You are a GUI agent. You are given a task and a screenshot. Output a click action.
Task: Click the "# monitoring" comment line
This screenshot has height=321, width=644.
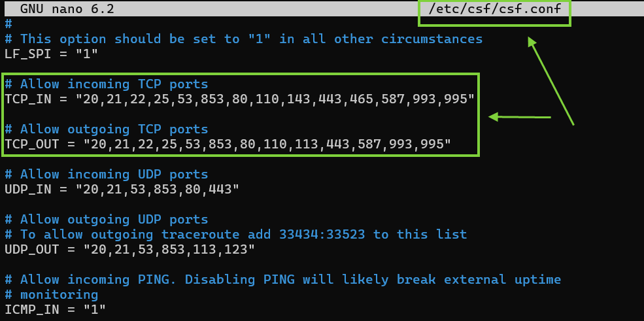pyautogui.click(x=52, y=294)
